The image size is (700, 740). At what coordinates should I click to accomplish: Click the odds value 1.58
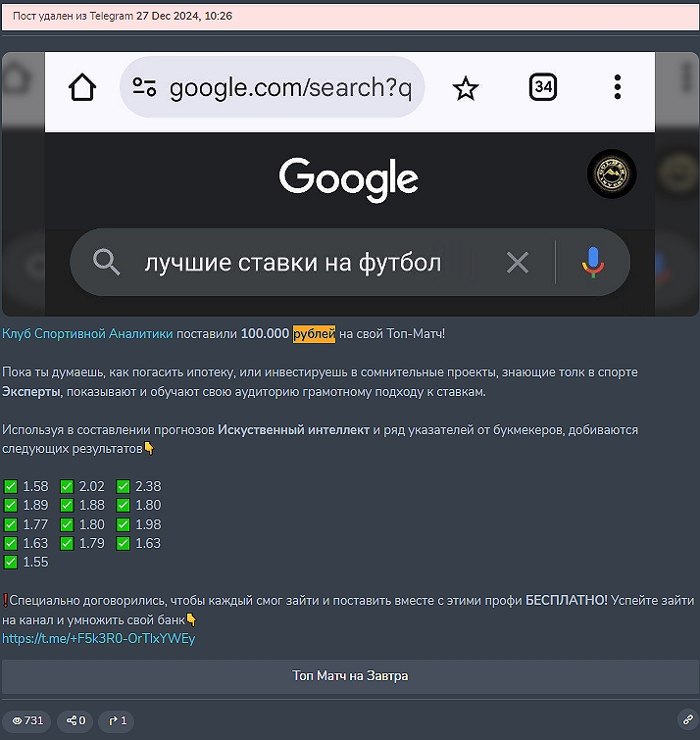point(35,486)
